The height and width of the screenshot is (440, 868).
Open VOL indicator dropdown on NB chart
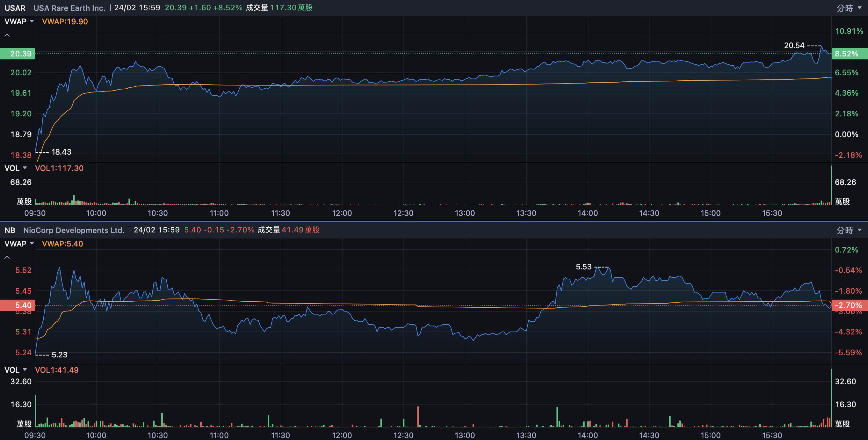[16, 370]
